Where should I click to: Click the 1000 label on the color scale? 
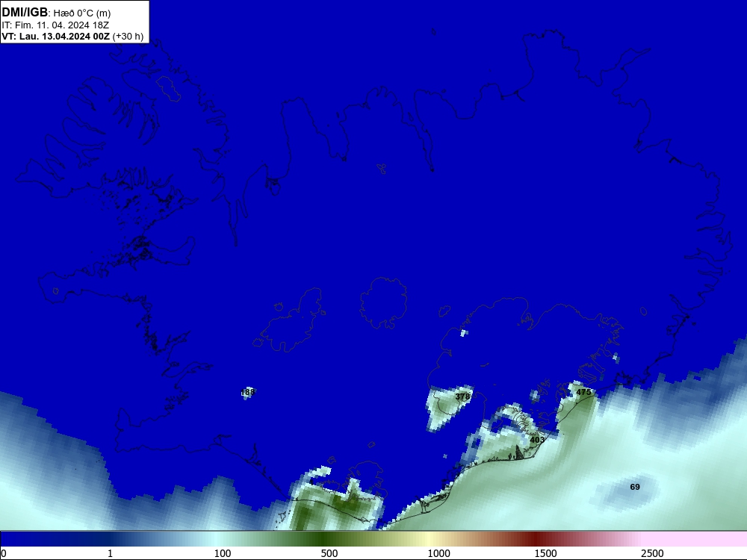(438, 553)
